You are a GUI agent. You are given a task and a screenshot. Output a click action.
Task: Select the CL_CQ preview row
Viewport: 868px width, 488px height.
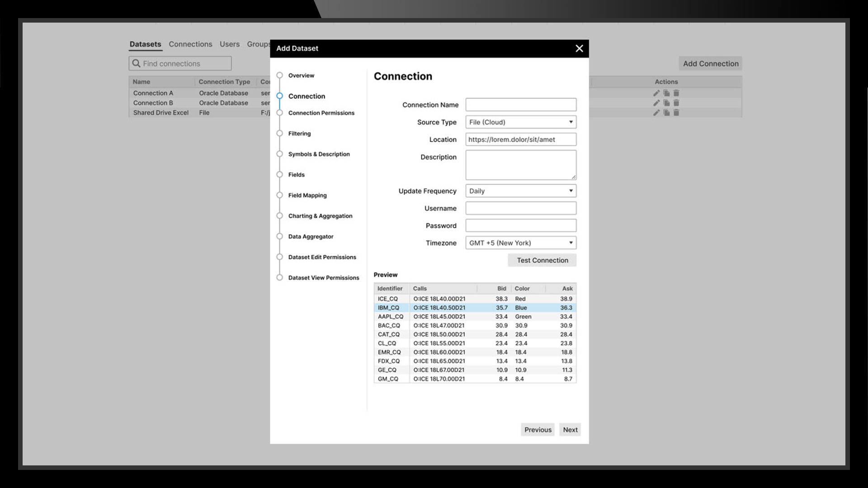[x=475, y=343]
